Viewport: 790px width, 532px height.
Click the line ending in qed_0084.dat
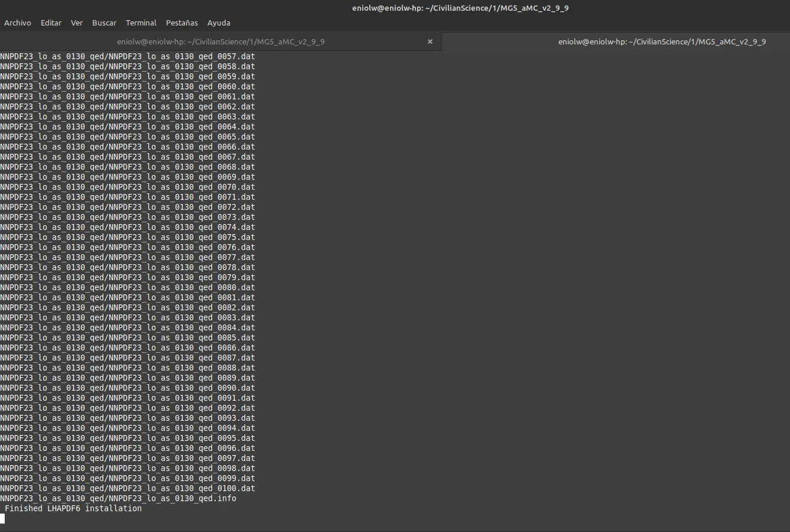point(127,328)
